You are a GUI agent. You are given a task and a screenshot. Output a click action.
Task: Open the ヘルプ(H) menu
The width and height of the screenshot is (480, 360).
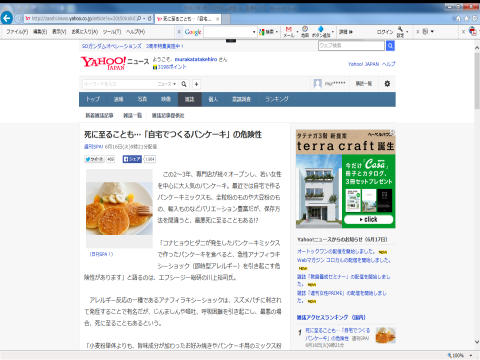coord(135,32)
